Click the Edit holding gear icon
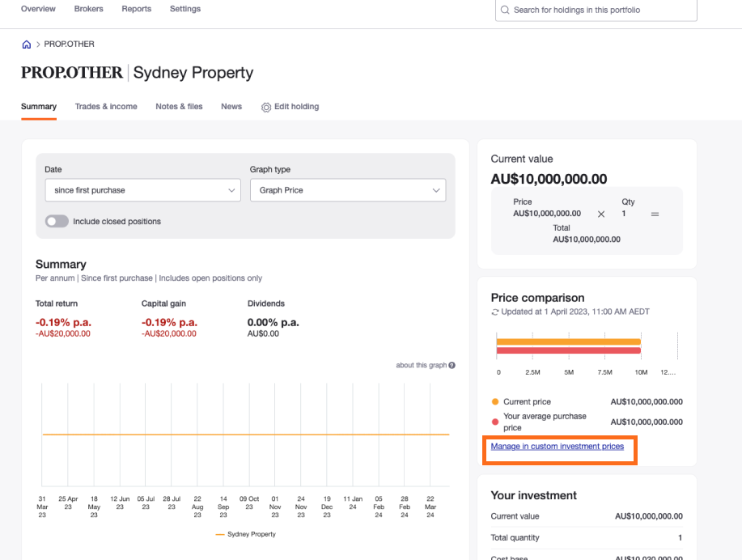The width and height of the screenshot is (742, 560). pyautogui.click(x=266, y=107)
